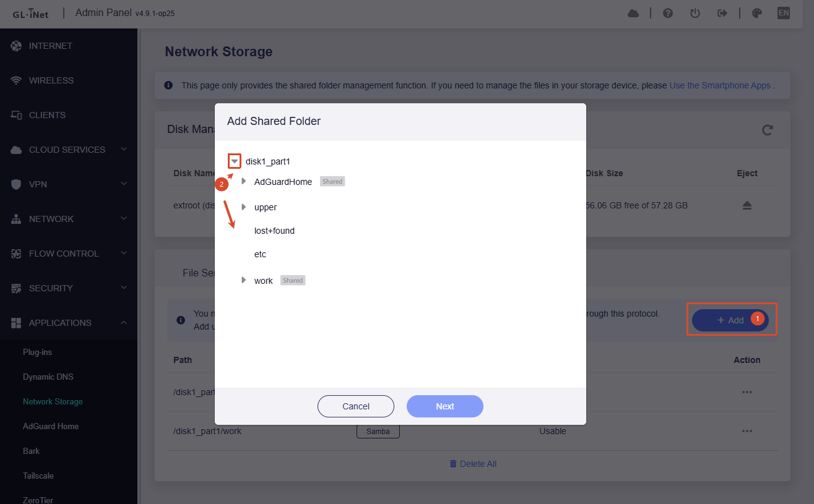814x504 pixels.
Task: Eject the extroot disk
Action: click(747, 205)
